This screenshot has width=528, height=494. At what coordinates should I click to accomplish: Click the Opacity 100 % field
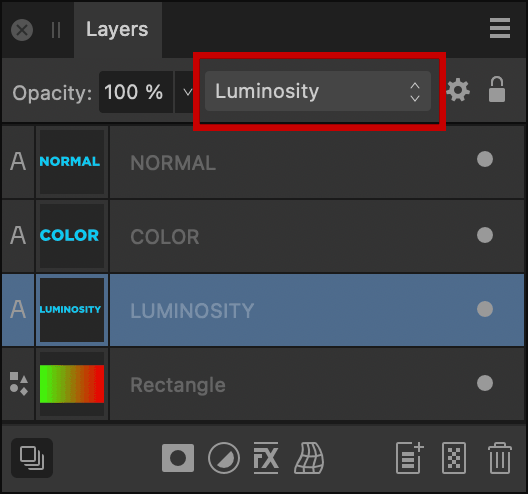[x=136, y=92]
